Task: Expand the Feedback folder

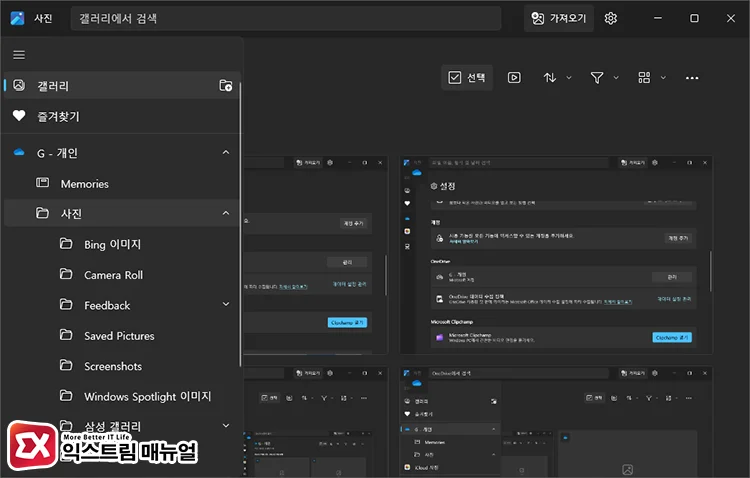Action: click(x=225, y=305)
